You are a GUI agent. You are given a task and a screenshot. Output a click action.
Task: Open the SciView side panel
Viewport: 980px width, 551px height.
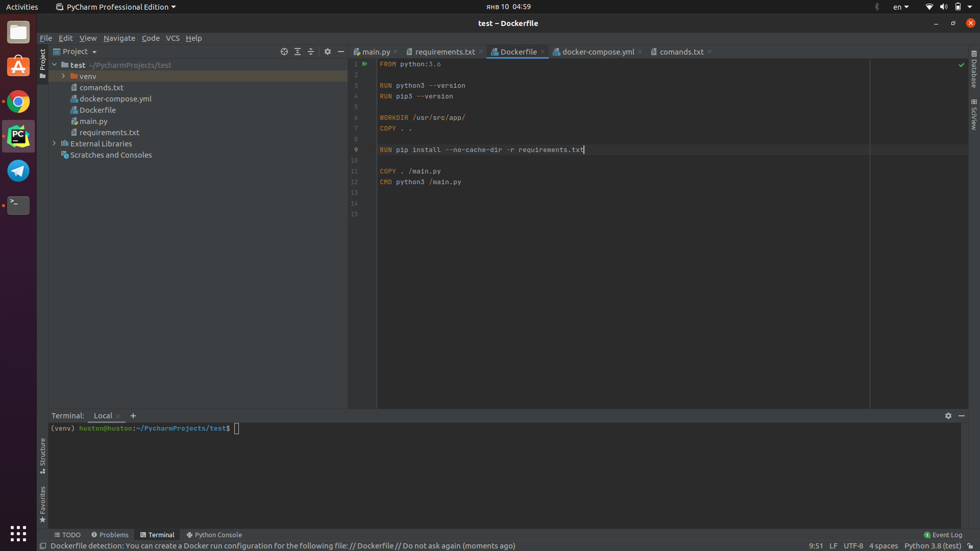click(x=974, y=114)
